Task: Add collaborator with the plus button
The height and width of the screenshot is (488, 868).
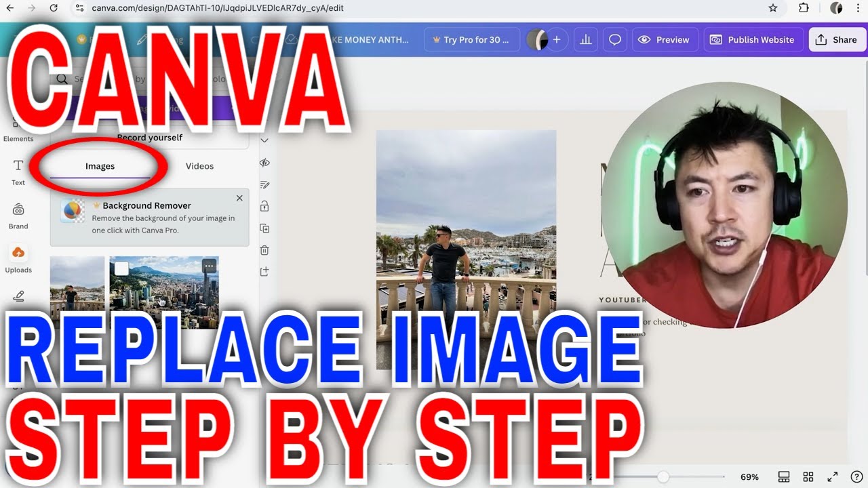Action: click(557, 40)
